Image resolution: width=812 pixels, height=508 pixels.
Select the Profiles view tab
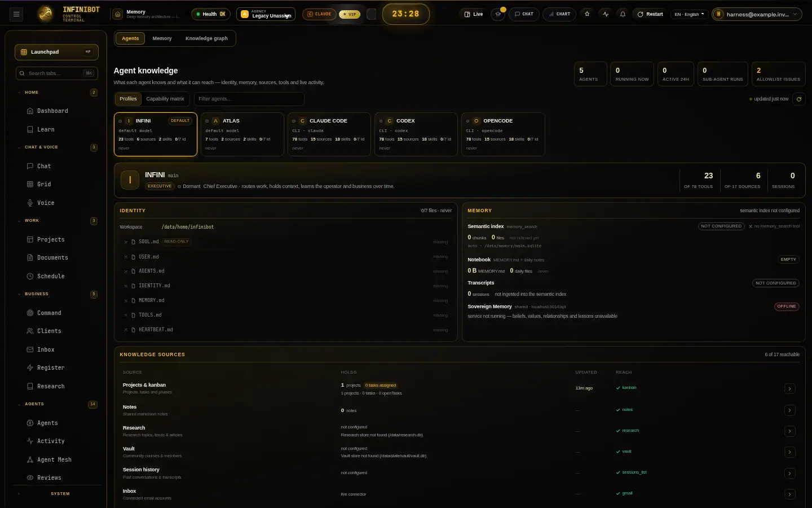click(128, 99)
